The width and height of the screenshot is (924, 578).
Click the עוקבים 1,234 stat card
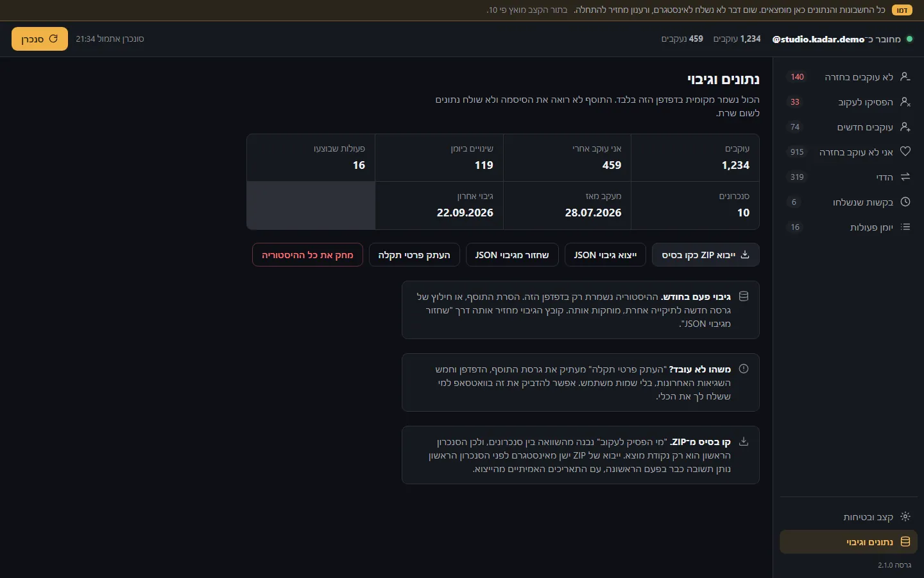coord(696,158)
